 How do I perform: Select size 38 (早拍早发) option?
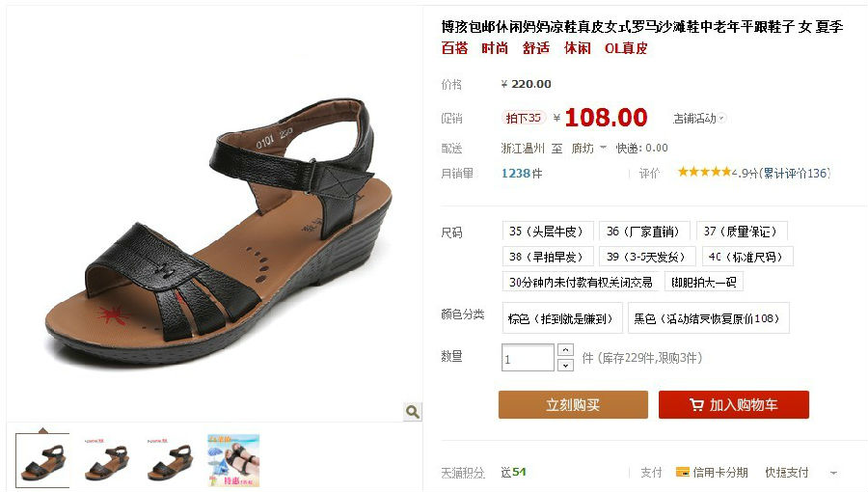point(548,257)
